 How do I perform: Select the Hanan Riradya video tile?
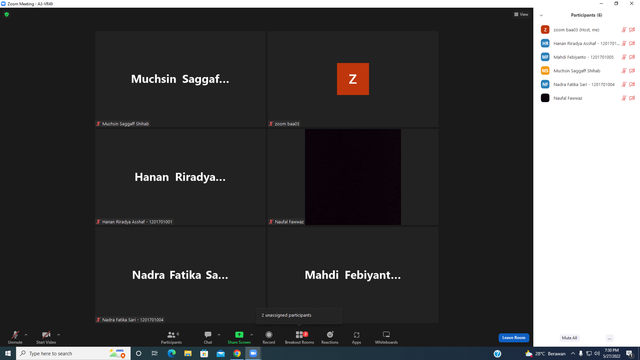(180, 177)
